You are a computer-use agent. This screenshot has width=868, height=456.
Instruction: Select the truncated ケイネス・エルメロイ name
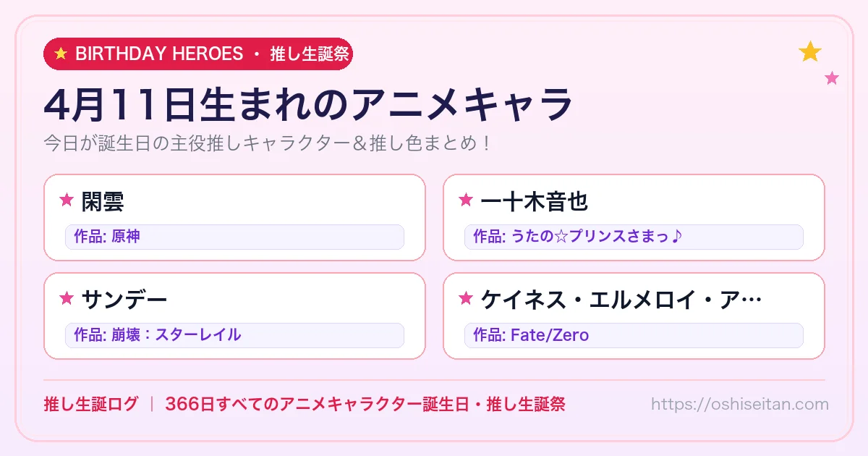pos(621,299)
